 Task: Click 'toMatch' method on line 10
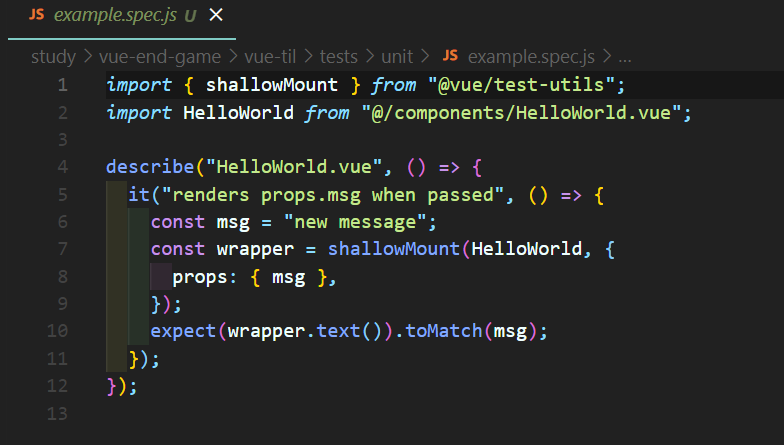coord(444,330)
